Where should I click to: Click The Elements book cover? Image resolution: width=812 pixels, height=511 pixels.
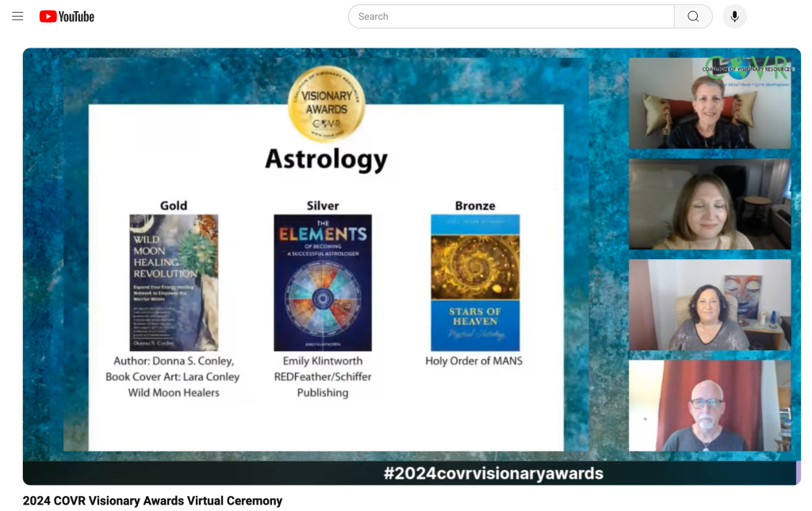click(323, 282)
